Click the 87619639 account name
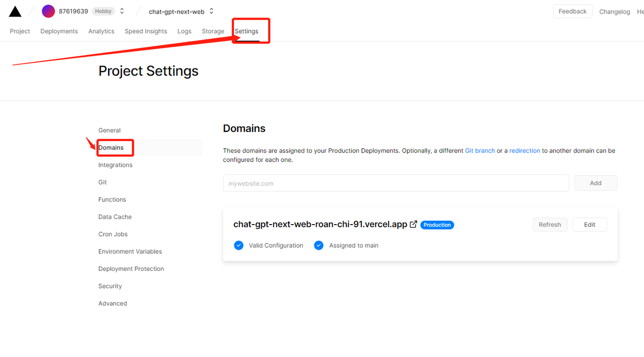Image resolution: width=644 pixels, height=357 pixels. pos(73,11)
